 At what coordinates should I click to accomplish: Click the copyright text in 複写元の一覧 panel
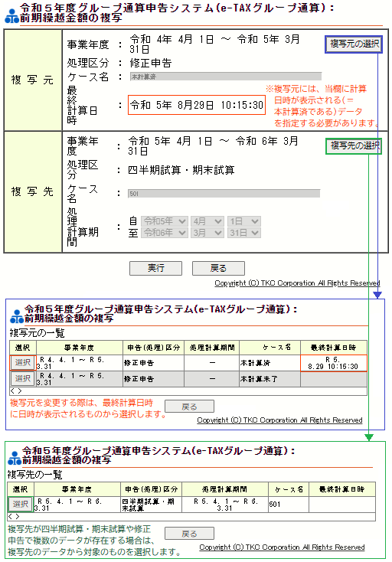pos(280,420)
